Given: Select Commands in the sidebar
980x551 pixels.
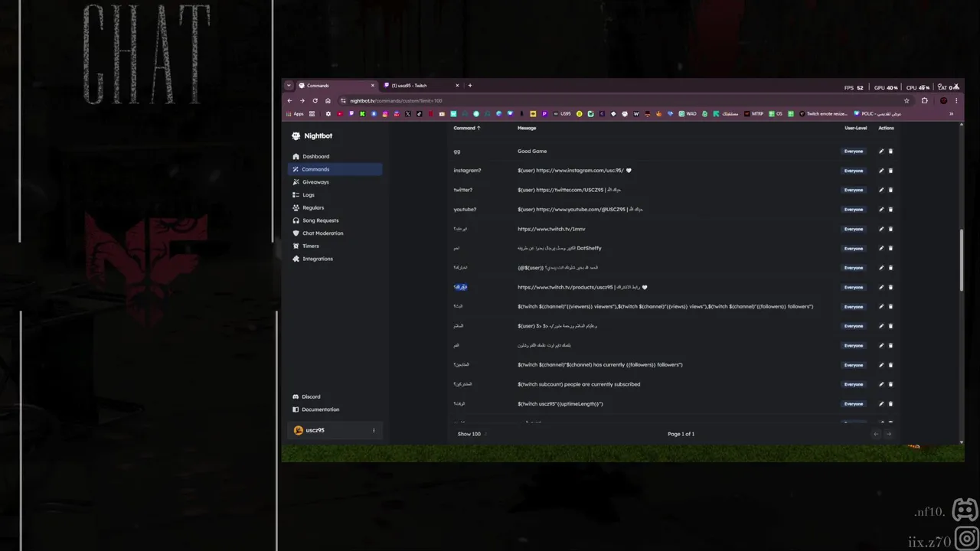Looking at the screenshot, I should click(x=335, y=169).
